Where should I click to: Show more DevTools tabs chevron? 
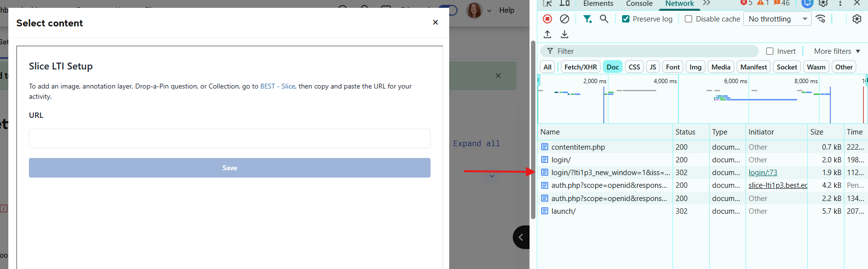(706, 3)
